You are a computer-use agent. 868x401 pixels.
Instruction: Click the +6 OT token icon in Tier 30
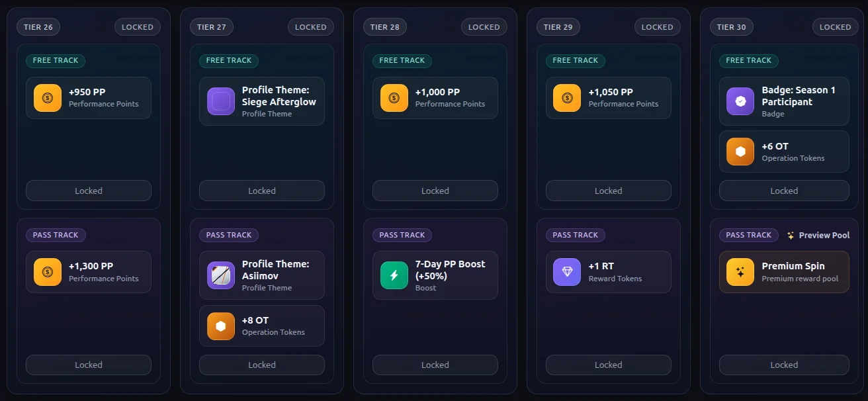[x=740, y=152]
